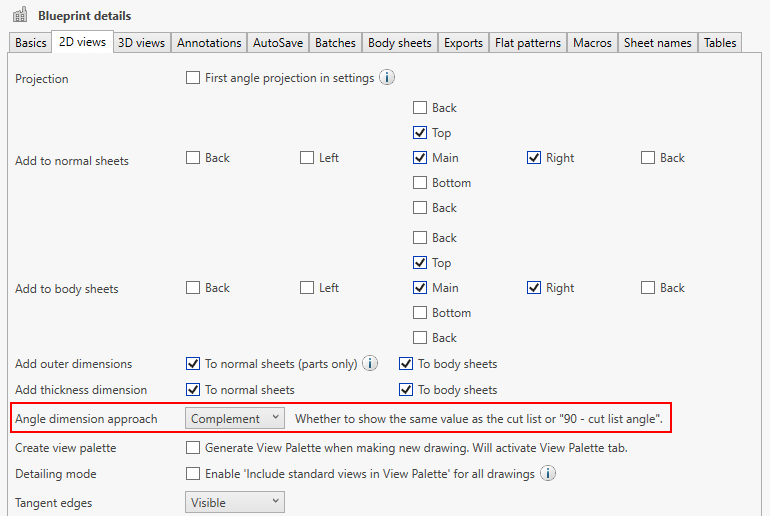Click info icon beside outer dimensions normal sheets

pos(370,364)
